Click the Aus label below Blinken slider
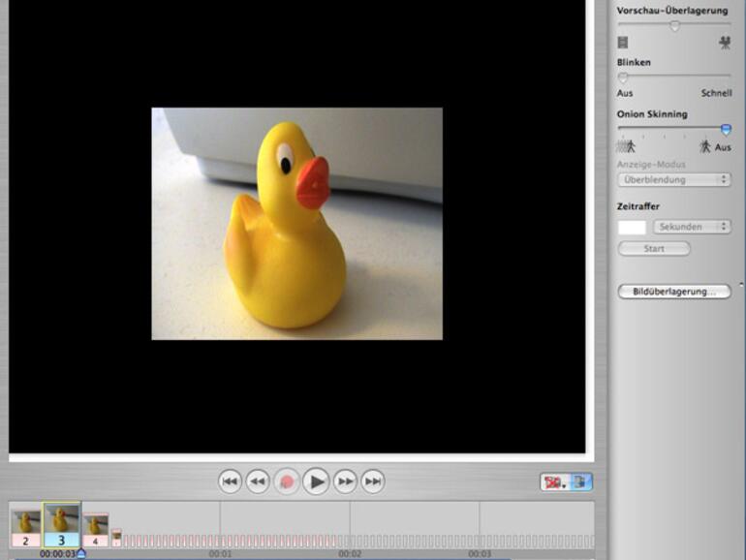 [625, 93]
